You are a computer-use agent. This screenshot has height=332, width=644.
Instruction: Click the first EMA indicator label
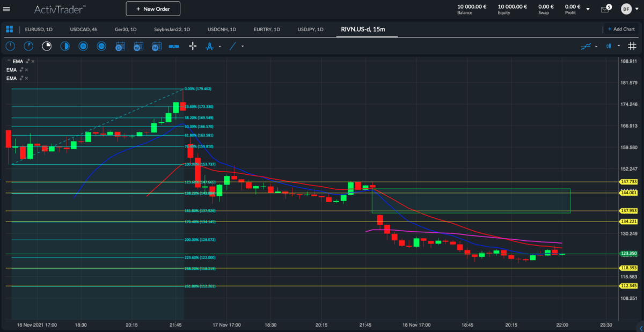(x=17, y=62)
